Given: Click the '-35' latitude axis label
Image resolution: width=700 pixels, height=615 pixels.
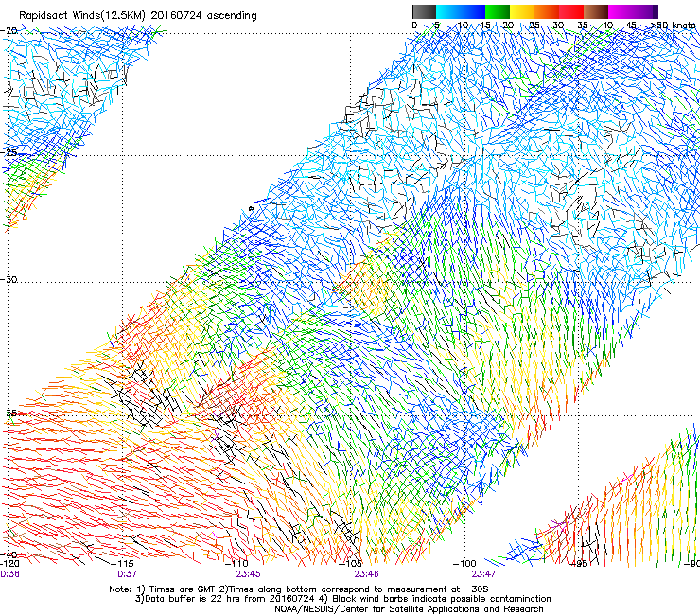Looking at the screenshot, I should (9, 413).
